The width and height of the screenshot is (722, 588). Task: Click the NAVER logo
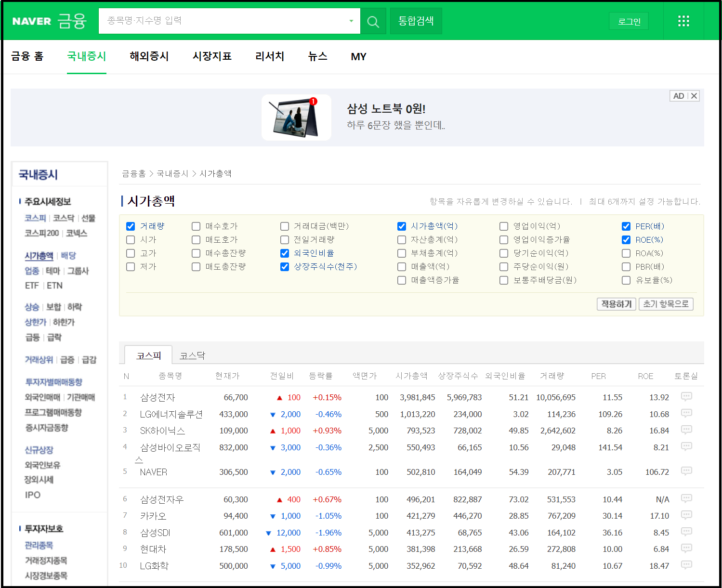point(31,21)
